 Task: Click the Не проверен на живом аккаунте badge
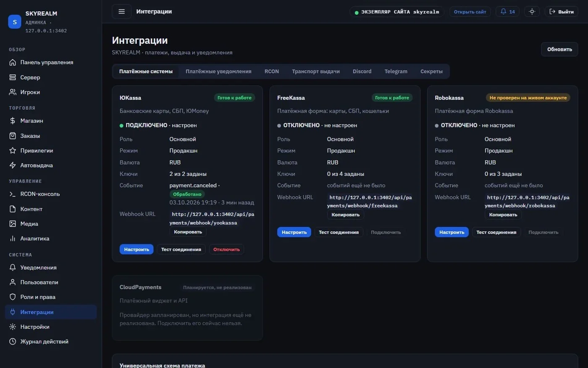[528, 98]
